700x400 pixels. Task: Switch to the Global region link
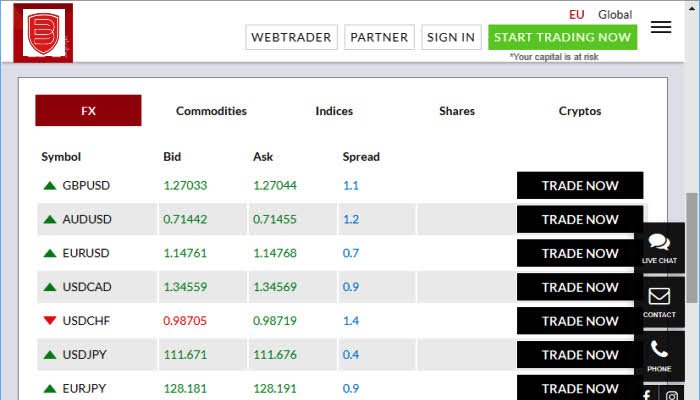tap(615, 14)
